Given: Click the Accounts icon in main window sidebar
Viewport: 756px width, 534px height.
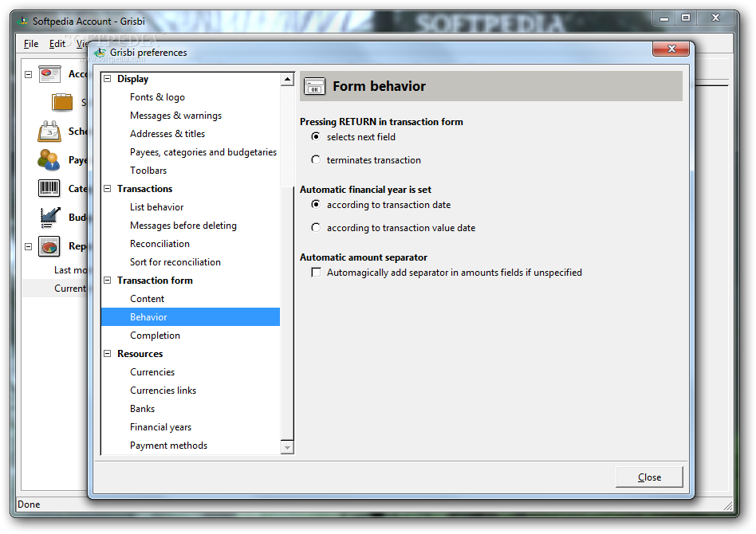Looking at the screenshot, I should point(49,74).
